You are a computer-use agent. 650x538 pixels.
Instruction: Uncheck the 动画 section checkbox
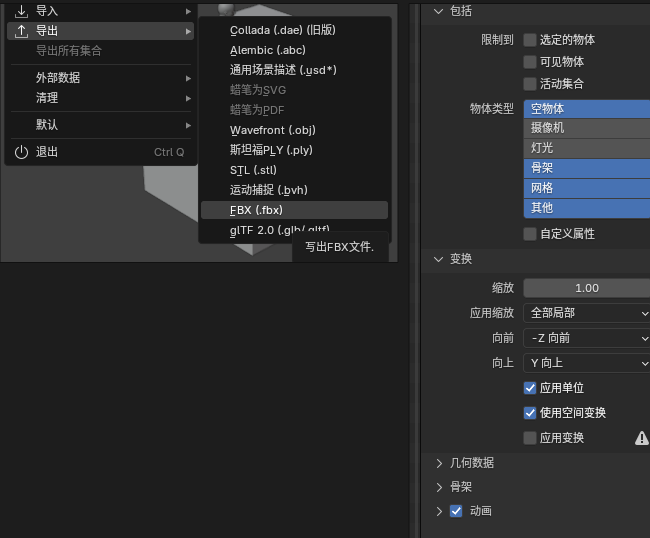[x=456, y=511]
